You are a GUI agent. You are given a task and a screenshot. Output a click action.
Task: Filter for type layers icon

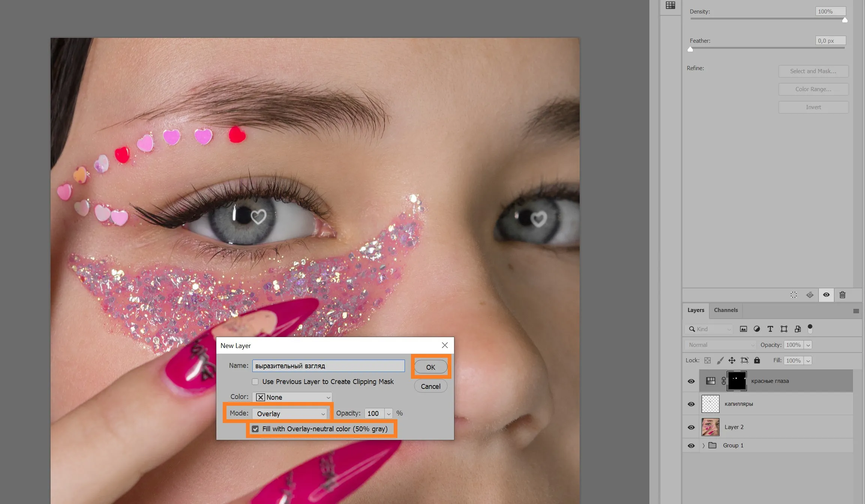[x=770, y=329]
